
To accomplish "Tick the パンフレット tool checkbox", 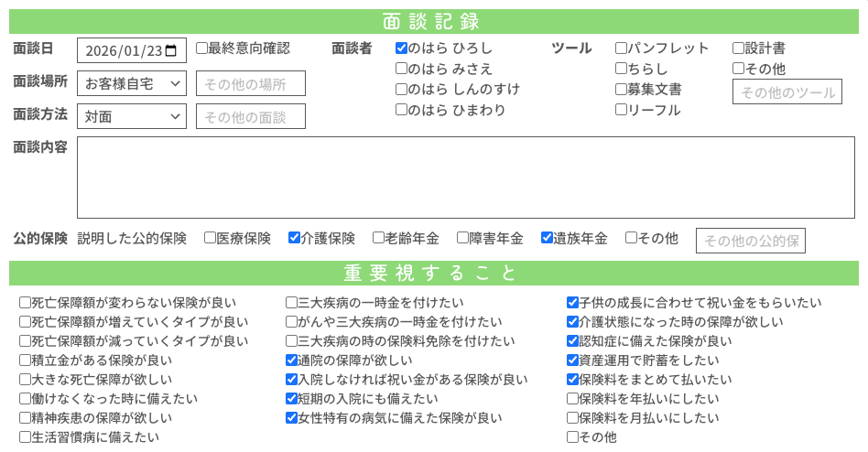I will (x=621, y=48).
